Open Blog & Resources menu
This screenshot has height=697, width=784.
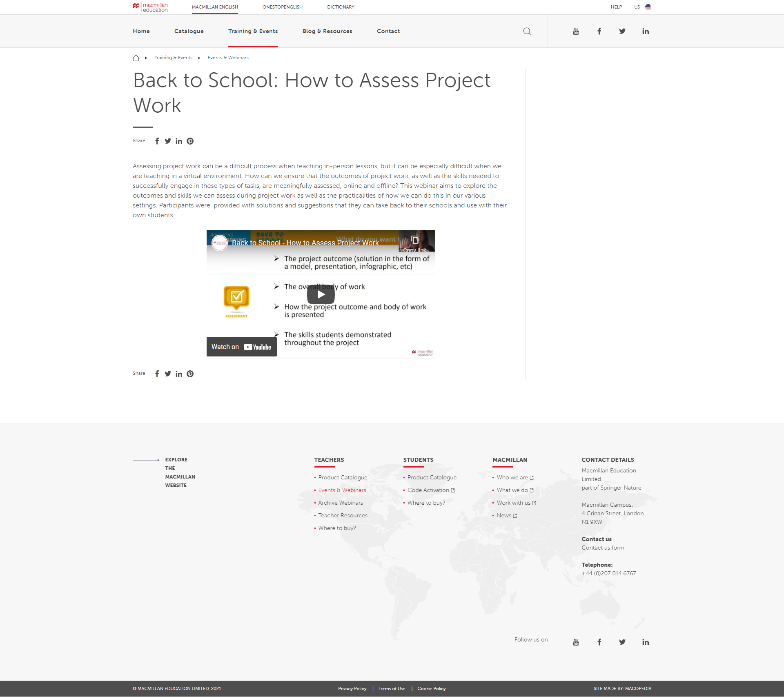(327, 31)
